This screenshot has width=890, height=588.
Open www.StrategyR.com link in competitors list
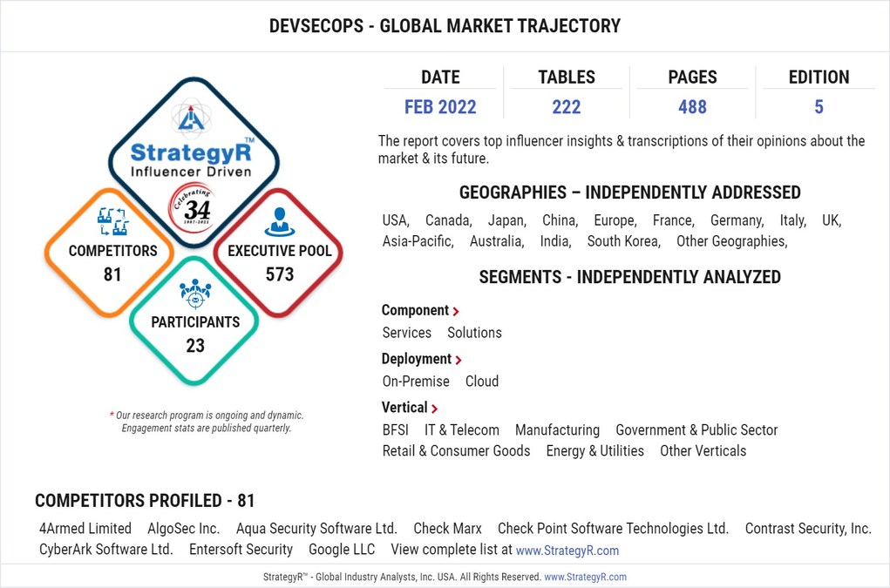coord(567,551)
